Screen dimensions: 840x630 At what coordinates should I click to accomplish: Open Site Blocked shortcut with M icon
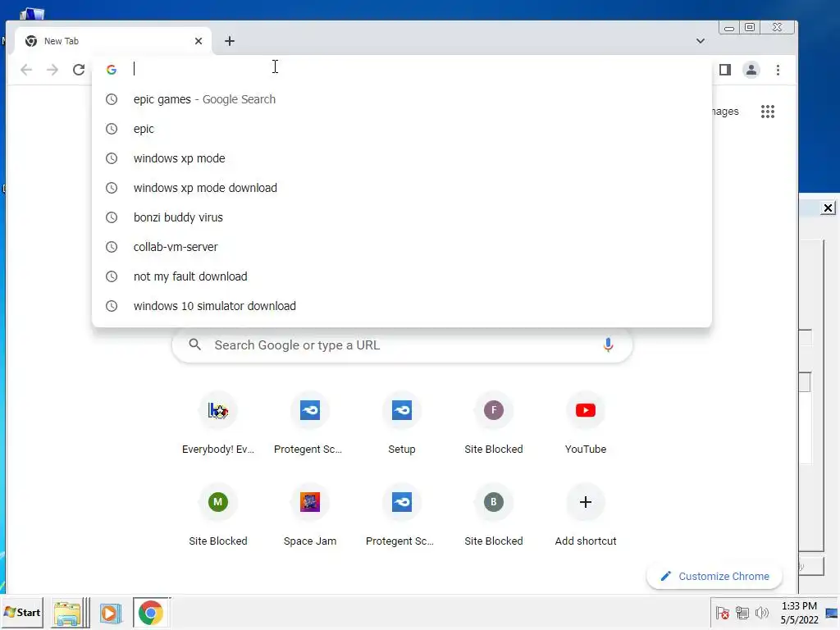[218, 517]
